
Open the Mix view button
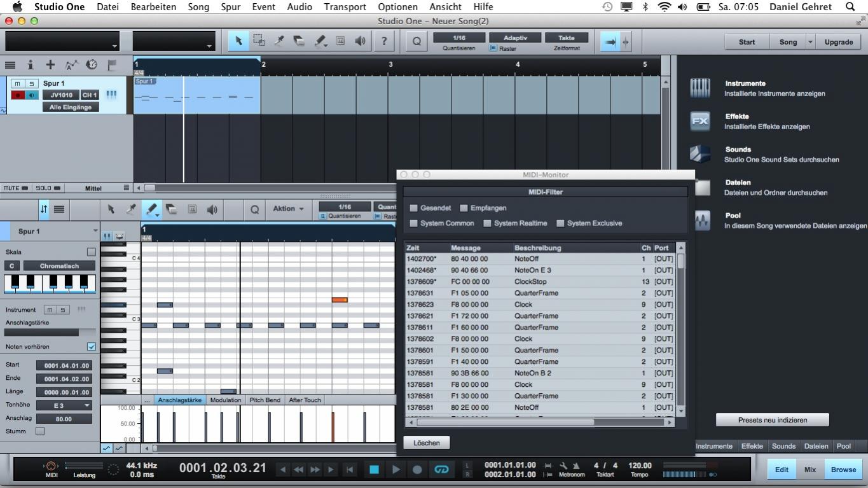click(x=809, y=470)
